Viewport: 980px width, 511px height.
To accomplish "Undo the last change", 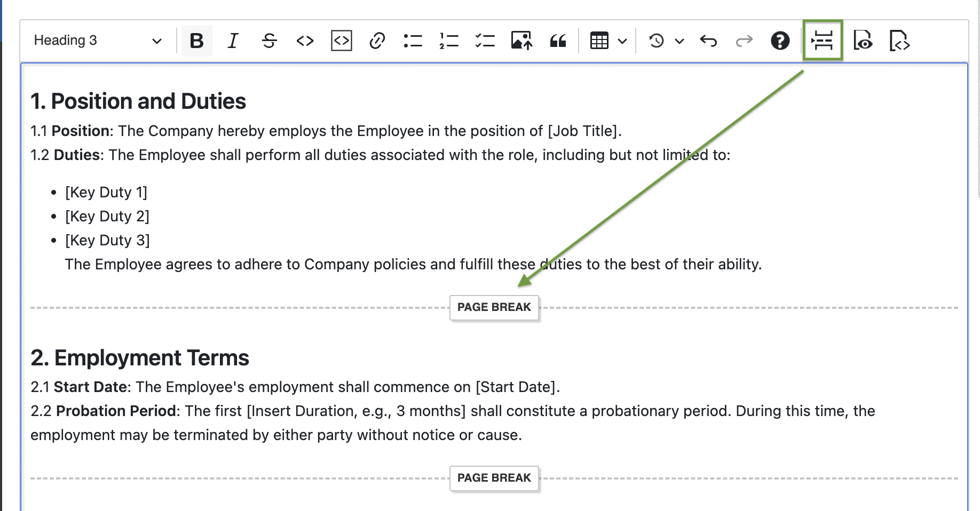I will tap(708, 40).
